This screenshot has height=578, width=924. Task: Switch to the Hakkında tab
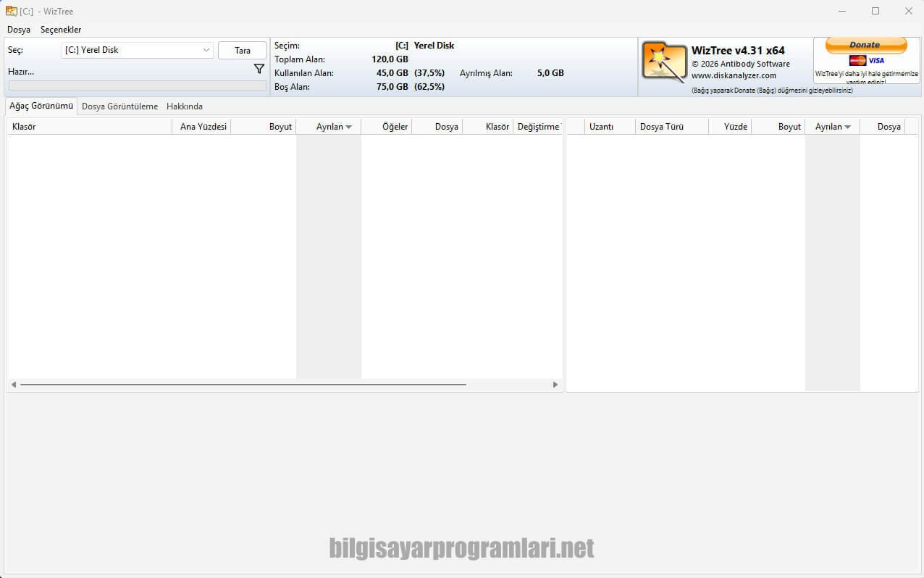click(185, 106)
